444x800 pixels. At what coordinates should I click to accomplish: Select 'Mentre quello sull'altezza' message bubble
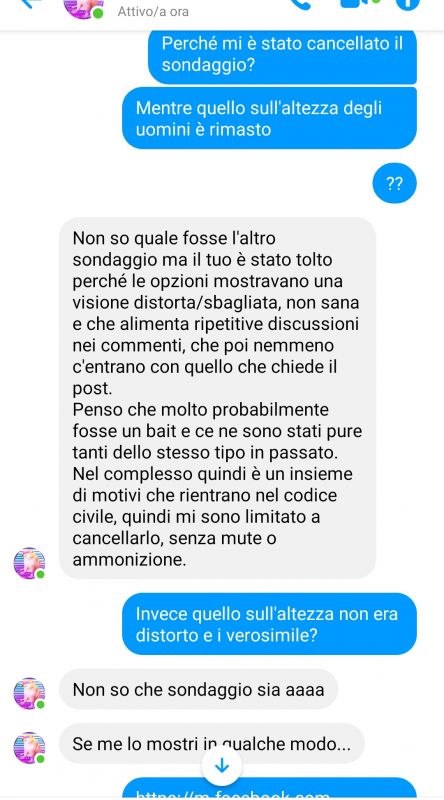[x=269, y=118]
